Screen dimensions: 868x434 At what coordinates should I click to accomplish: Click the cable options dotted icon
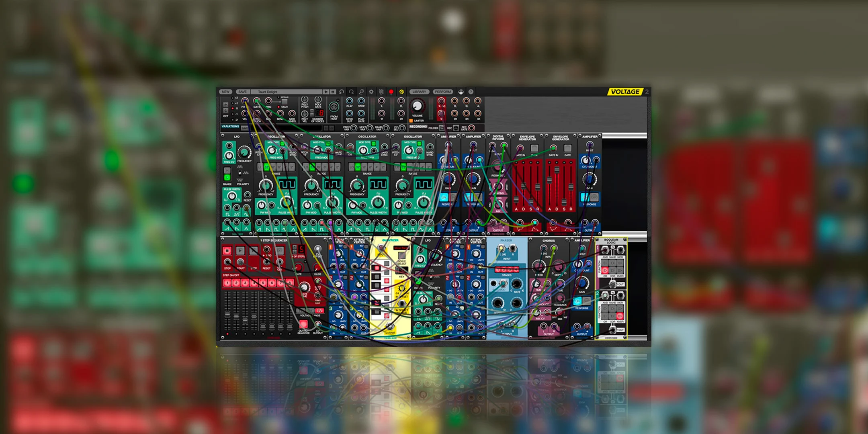(381, 92)
